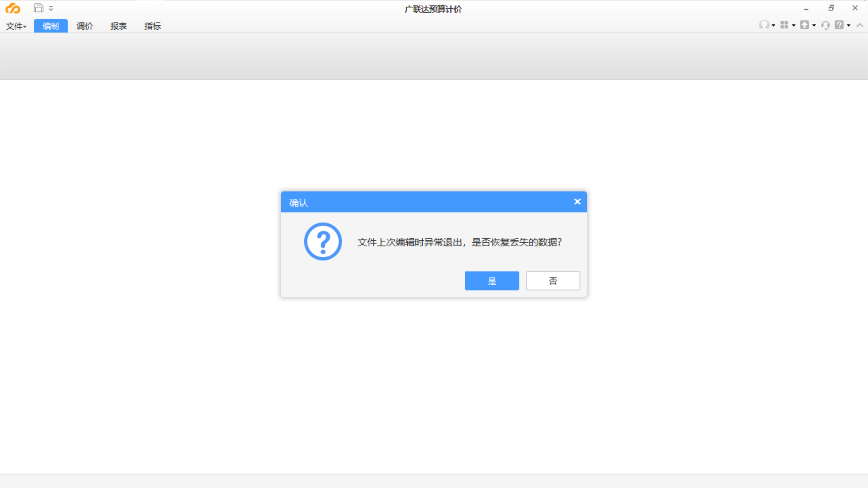Click the 广联达预算计价 window title
Screen dimensions: 868x488
(433, 9)
